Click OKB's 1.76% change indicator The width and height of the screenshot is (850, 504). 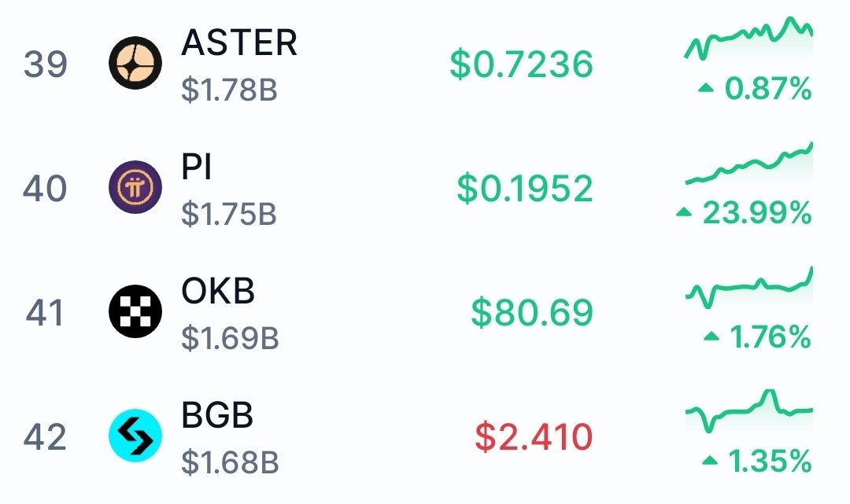click(757, 337)
